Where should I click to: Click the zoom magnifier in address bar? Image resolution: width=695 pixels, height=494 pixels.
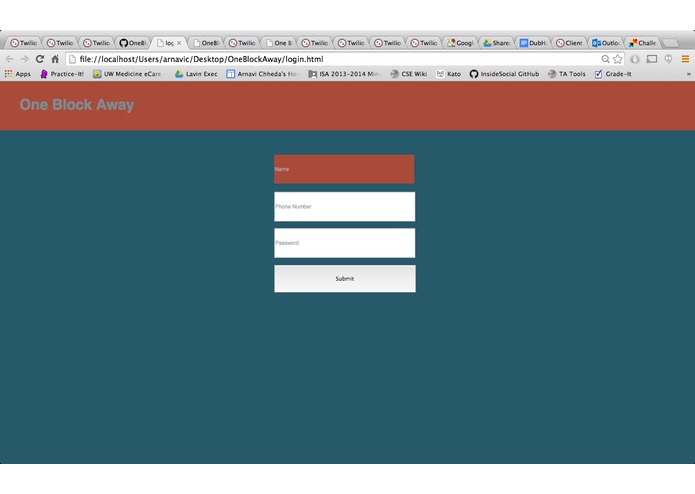605,59
